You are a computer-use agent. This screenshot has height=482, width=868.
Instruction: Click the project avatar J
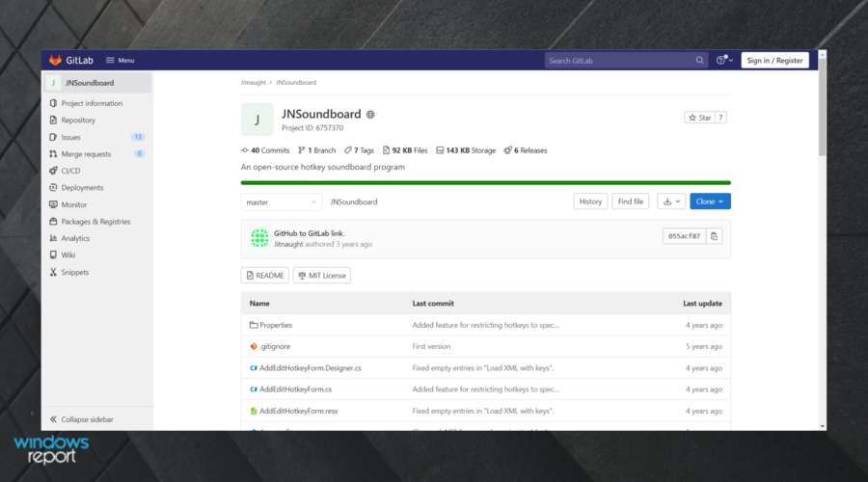pos(257,119)
